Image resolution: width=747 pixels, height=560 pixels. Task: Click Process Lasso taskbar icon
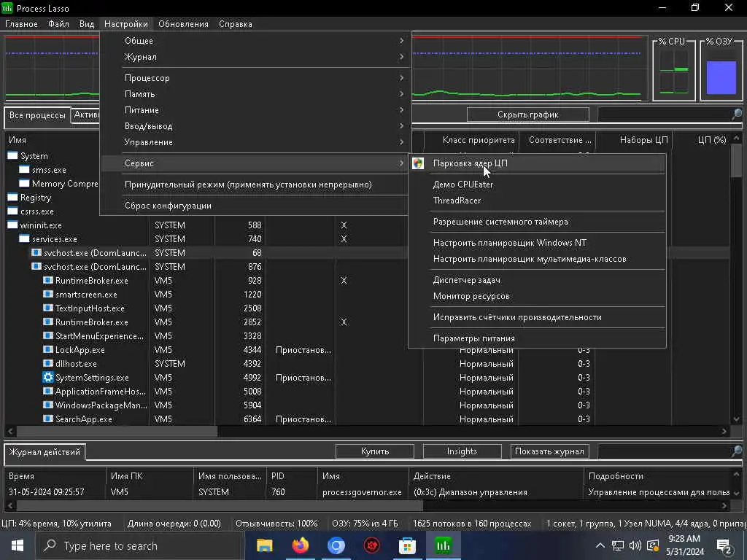point(443,545)
